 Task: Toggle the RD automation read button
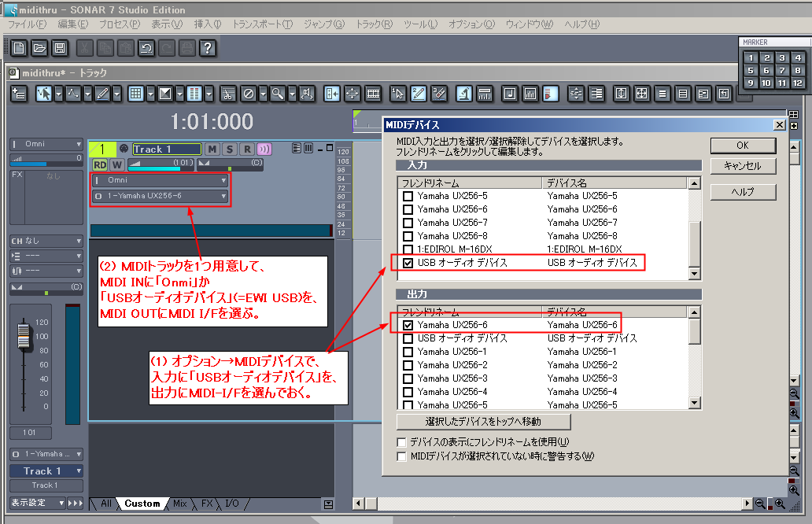100,164
